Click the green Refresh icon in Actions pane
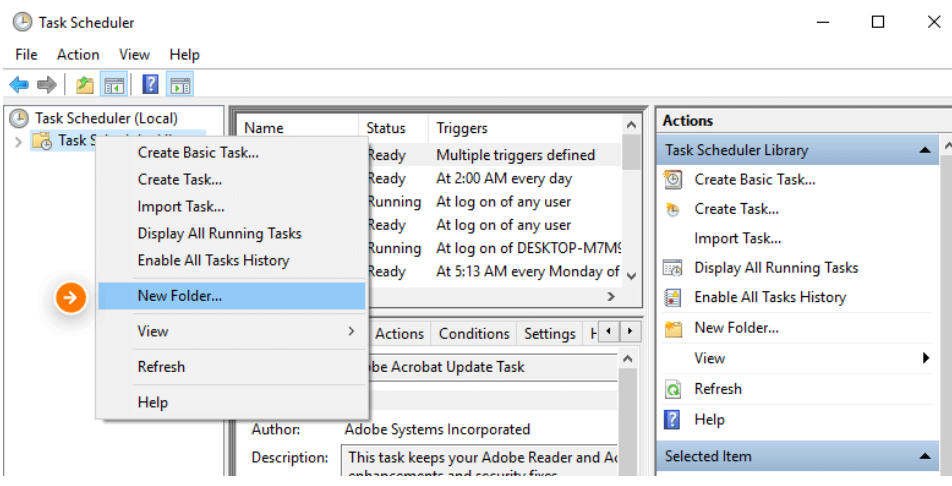The width and height of the screenshot is (952, 486). 673,389
